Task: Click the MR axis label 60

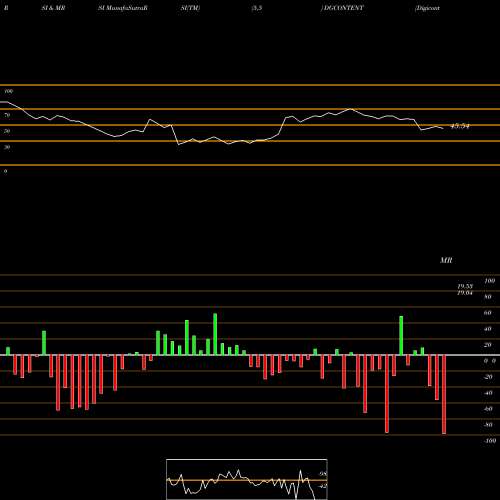Action: click(x=487, y=313)
